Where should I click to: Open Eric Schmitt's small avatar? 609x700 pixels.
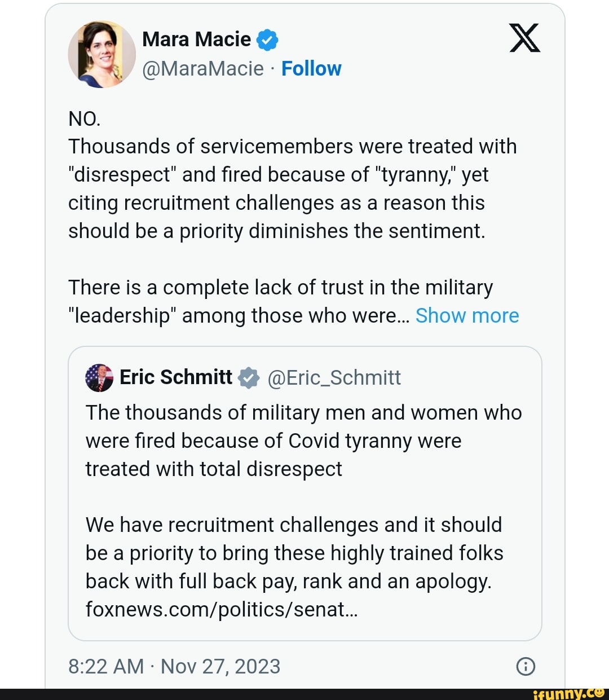coord(99,378)
